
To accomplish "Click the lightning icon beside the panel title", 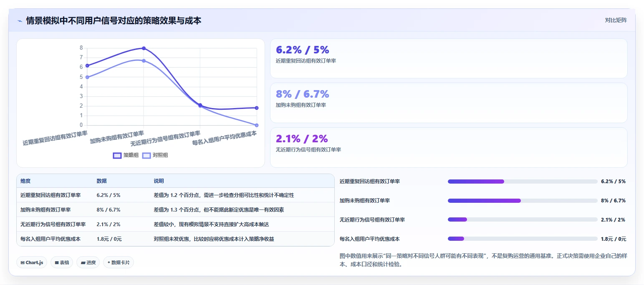I will click(x=20, y=20).
